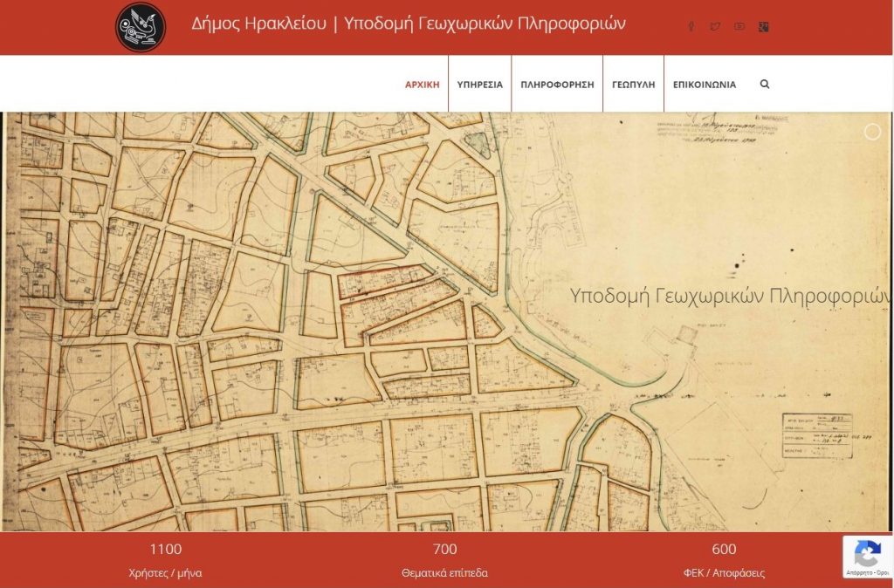
Task: Open the ΑΡΧΙΚΗ menu item
Action: [x=423, y=85]
